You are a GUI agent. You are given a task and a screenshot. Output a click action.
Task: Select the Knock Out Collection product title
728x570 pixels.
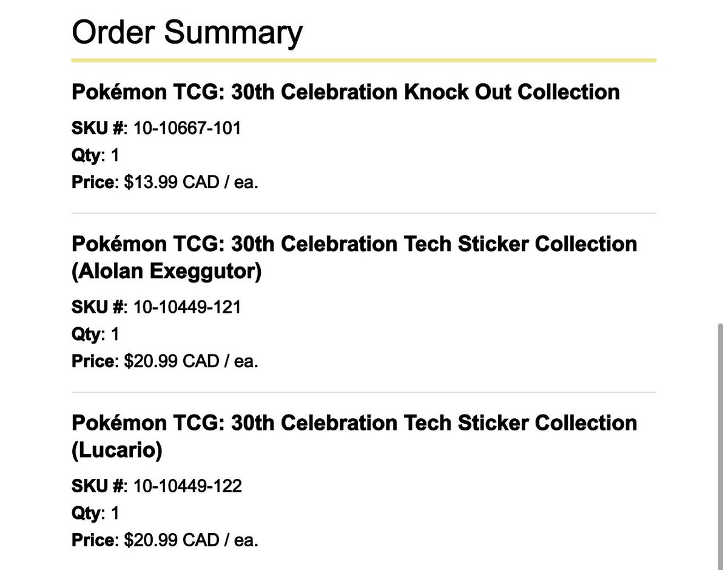coord(346,92)
